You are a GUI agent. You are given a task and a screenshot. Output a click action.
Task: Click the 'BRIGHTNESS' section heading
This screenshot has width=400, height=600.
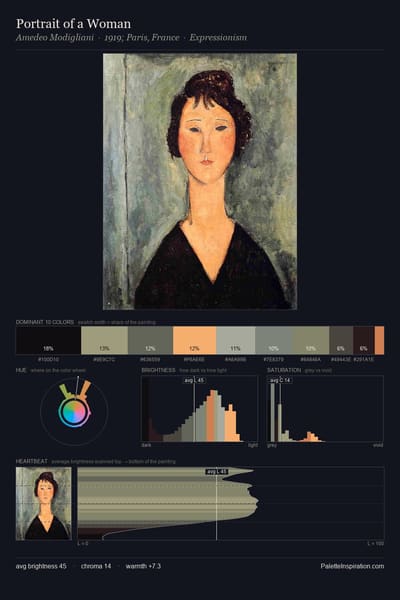coord(158,370)
